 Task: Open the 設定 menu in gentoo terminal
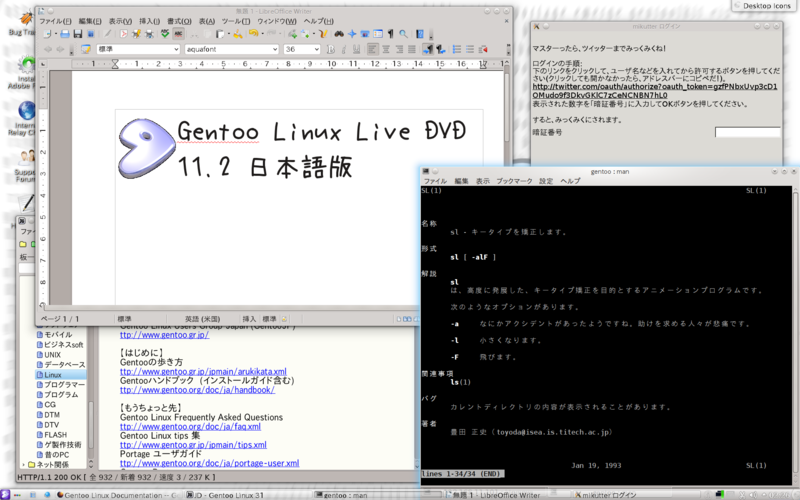(546, 181)
